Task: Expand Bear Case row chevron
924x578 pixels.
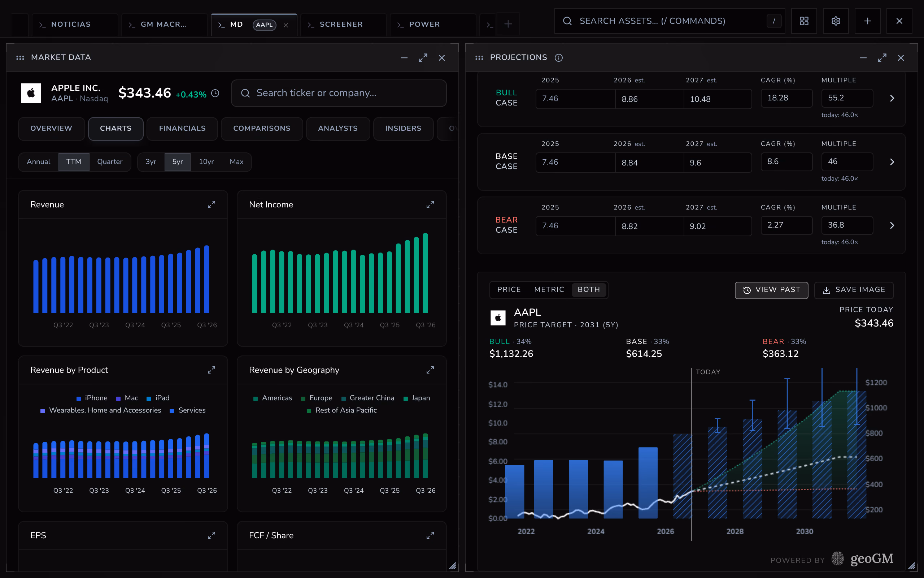Action: 892,225
